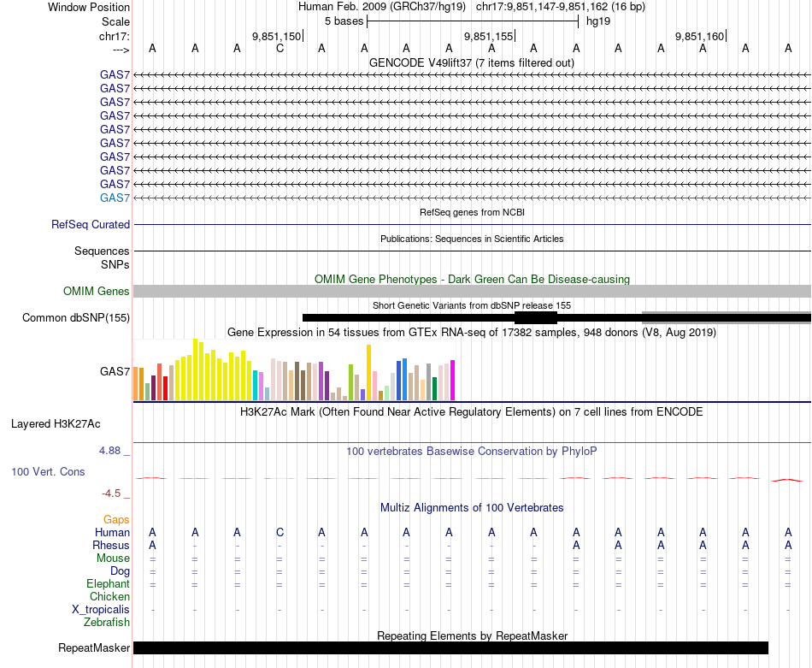The width and height of the screenshot is (812, 668).
Task: Click the light-blue GAS7 transcript label
Action: tap(115, 198)
